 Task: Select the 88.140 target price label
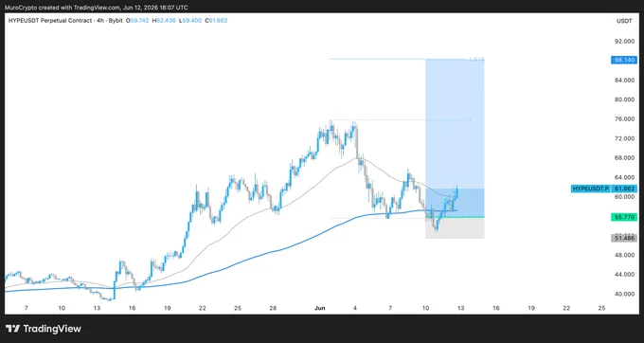coord(624,60)
